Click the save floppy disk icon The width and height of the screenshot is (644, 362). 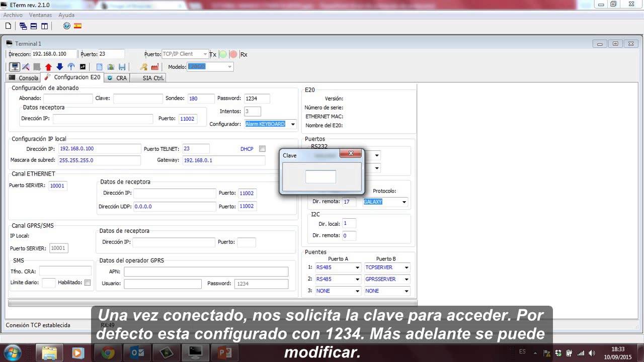coord(122,67)
